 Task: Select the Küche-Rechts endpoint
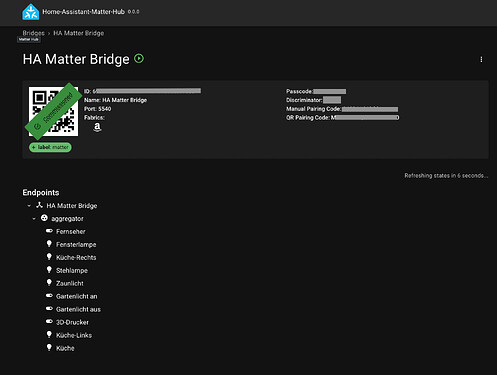coord(76,257)
